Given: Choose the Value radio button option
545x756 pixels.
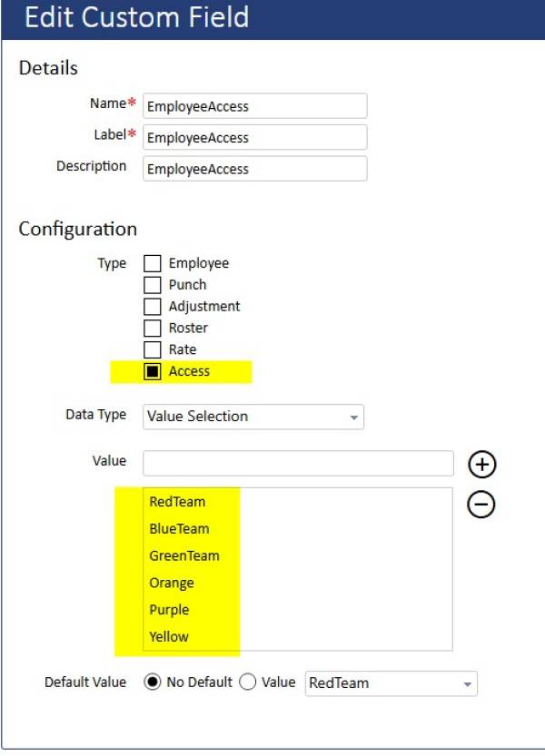Looking at the screenshot, I should point(248,682).
